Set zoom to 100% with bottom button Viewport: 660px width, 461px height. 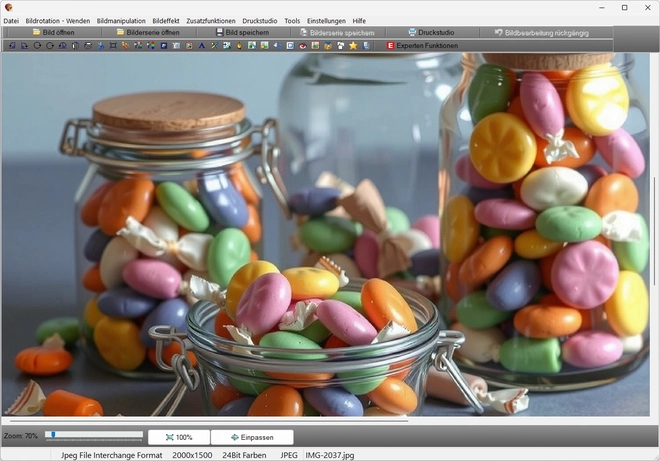[179, 437]
